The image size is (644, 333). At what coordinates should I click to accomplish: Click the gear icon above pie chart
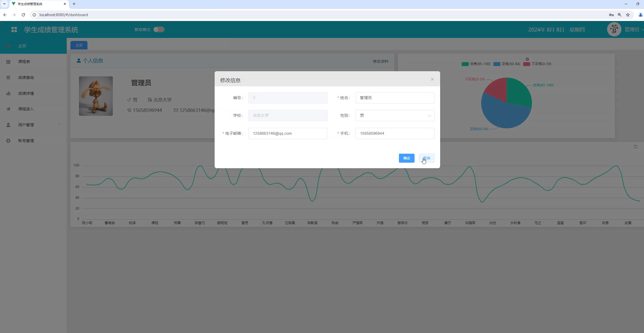click(527, 59)
